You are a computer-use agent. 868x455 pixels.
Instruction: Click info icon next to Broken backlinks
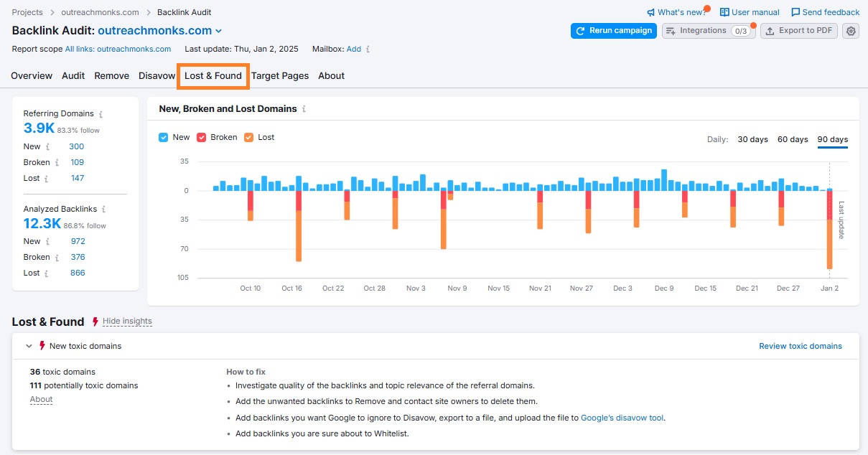[x=57, y=258]
